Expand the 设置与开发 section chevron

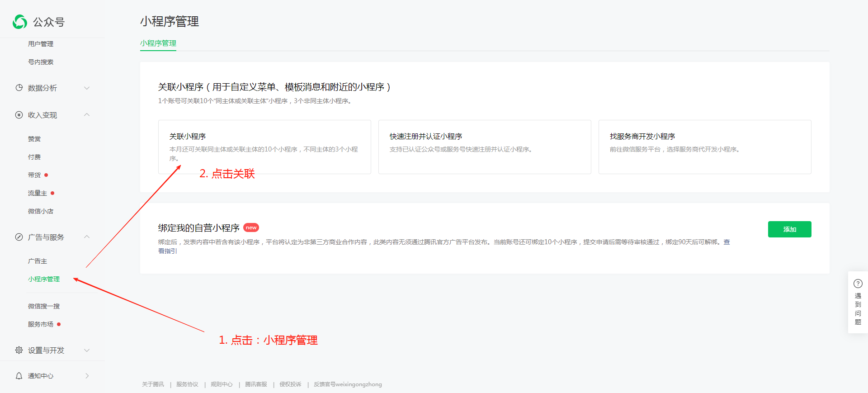tap(87, 350)
